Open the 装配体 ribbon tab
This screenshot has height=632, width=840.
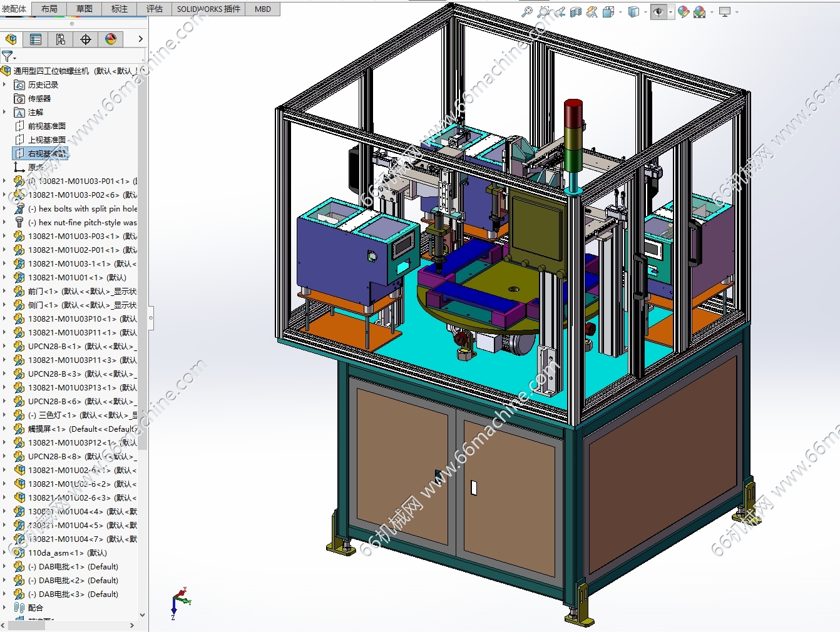pos(14,9)
